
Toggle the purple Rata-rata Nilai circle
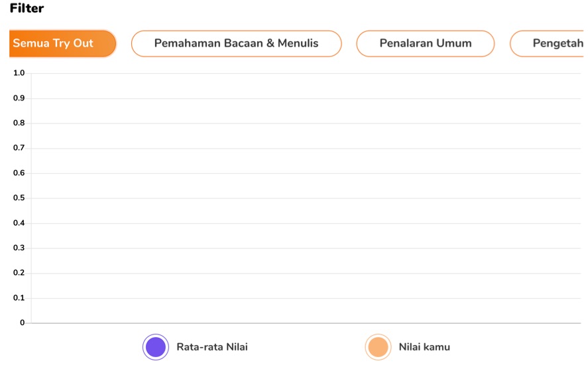coord(156,347)
